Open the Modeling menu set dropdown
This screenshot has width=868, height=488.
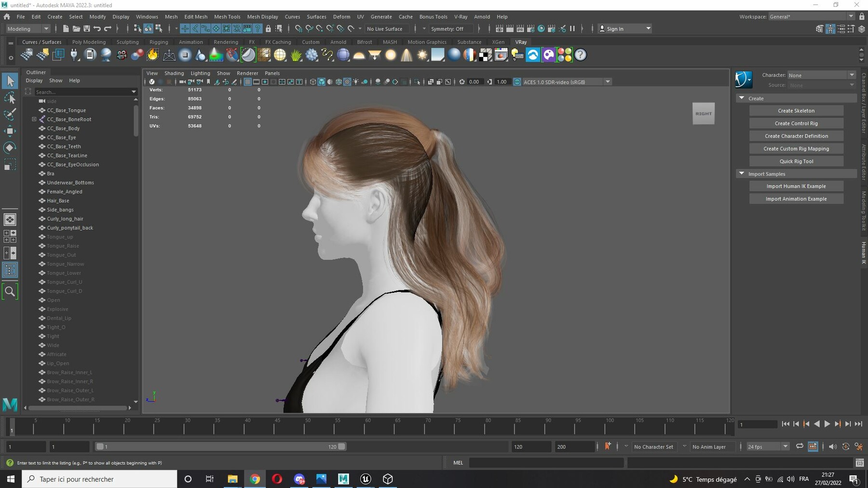pyautogui.click(x=28, y=29)
